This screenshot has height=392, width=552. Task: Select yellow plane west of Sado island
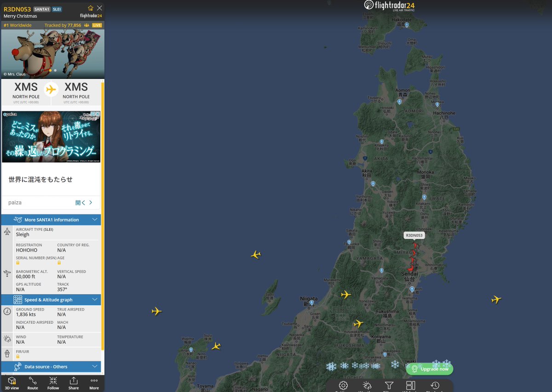pos(157,311)
